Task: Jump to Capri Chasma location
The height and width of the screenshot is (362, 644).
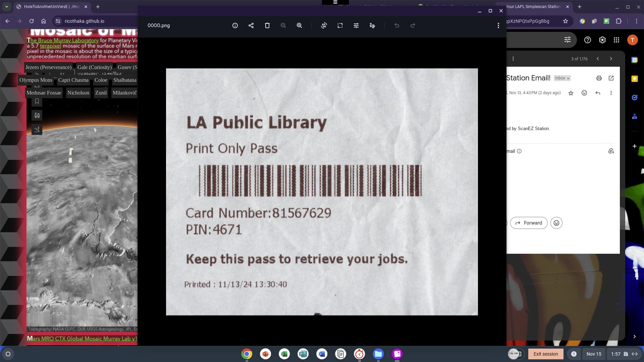Action: point(73,80)
